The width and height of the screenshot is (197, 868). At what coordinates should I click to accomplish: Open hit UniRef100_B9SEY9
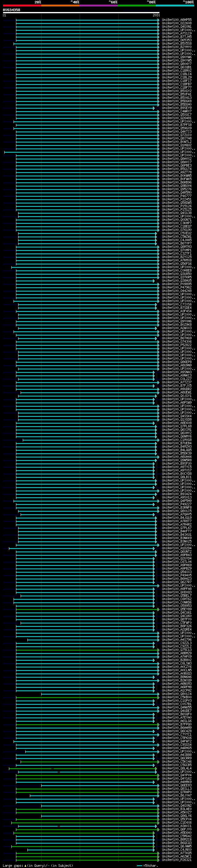(x=177, y=108)
